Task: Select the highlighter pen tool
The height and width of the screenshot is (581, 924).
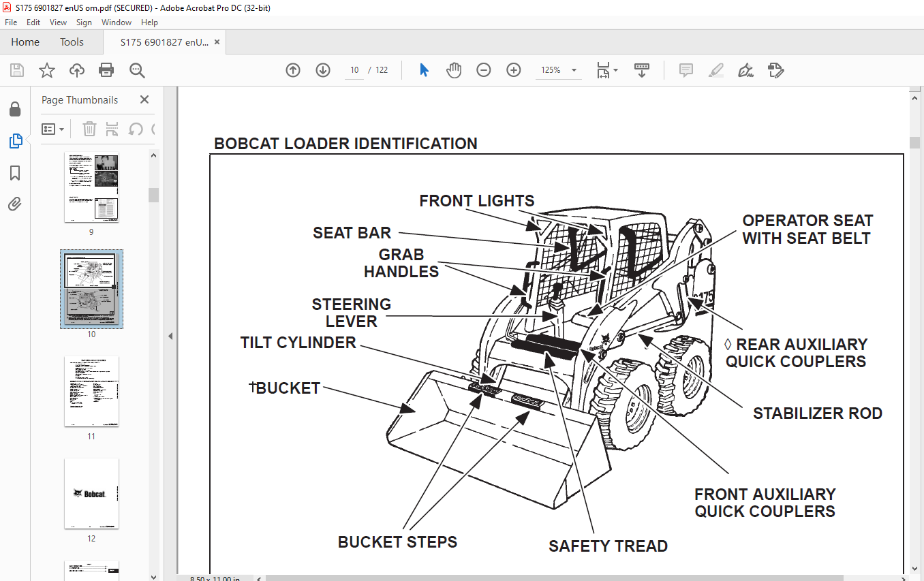Action: coord(715,70)
